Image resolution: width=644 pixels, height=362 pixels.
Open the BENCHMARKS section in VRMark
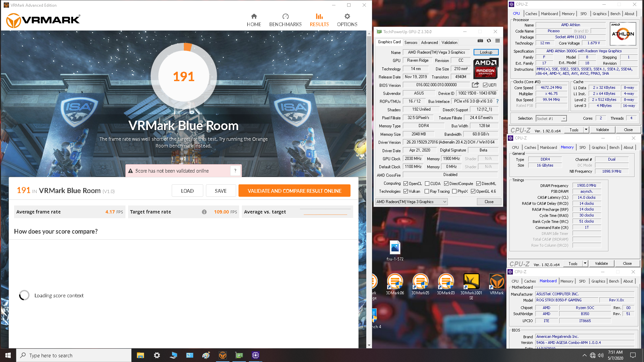tap(285, 20)
